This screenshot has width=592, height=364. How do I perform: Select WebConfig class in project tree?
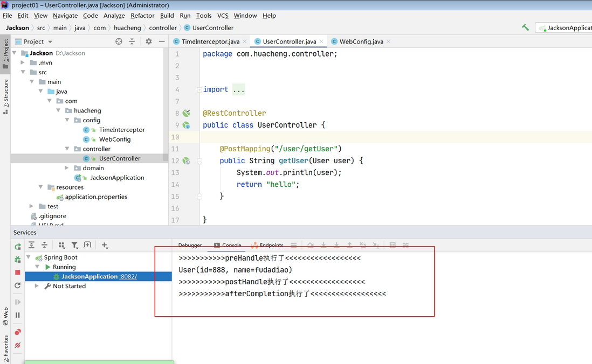point(114,139)
